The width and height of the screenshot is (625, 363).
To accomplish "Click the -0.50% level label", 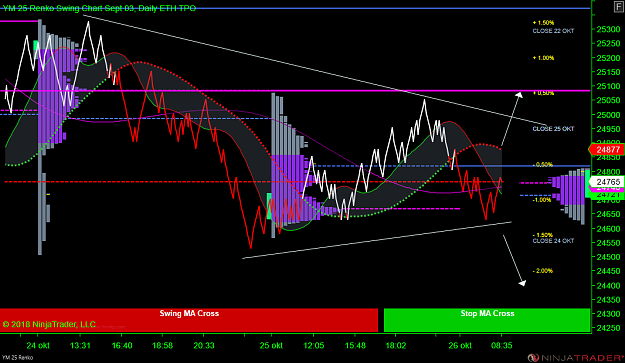I will pos(543,165).
